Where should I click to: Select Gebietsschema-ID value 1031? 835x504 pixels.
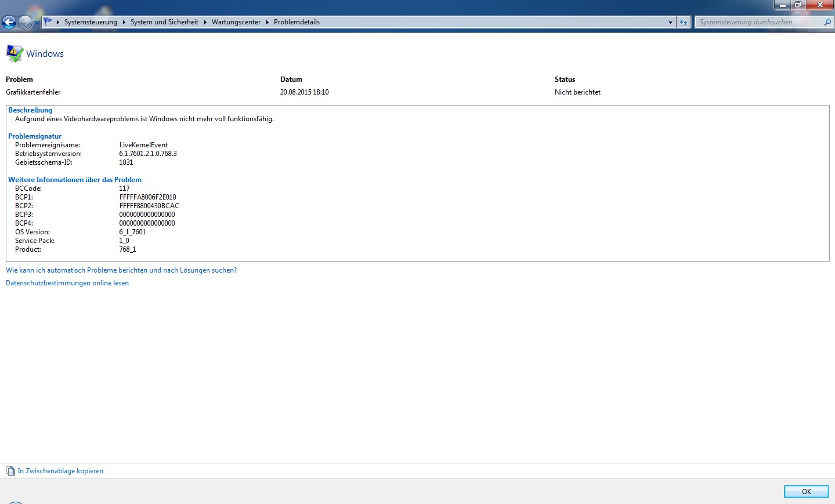pos(126,162)
